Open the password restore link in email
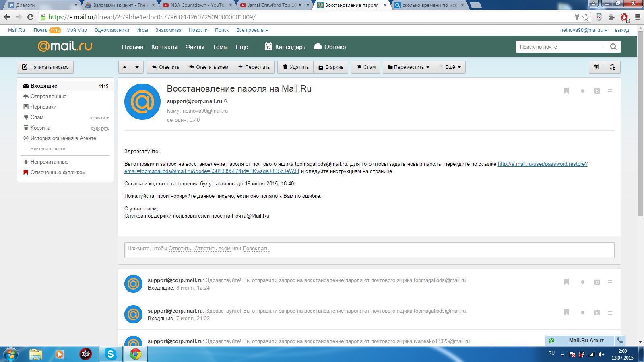 [x=356, y=167]
